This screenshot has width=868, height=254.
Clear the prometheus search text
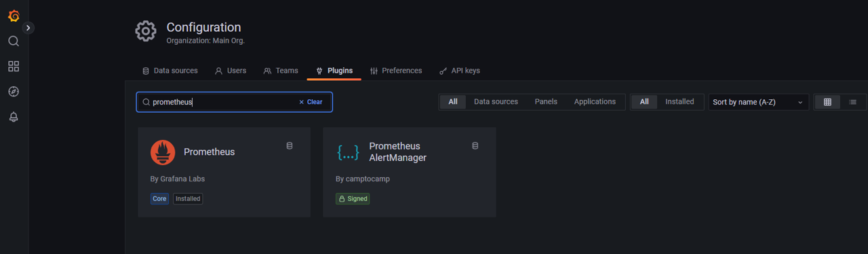311,102
